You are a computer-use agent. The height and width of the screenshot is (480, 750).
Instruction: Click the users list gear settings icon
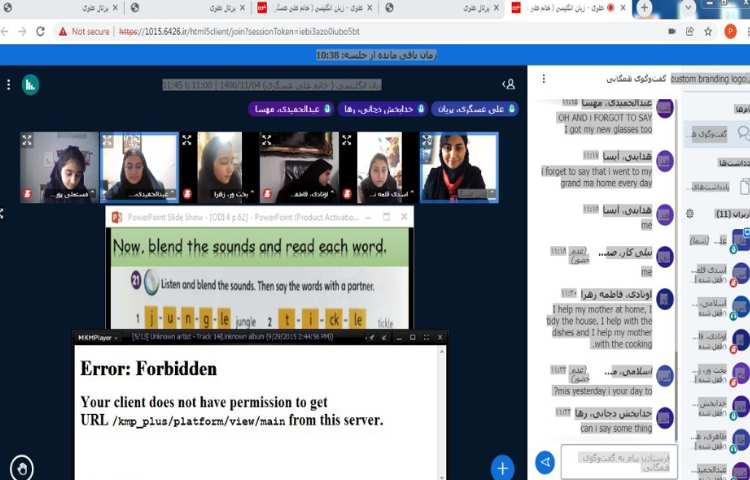click(x=690, y=214)
